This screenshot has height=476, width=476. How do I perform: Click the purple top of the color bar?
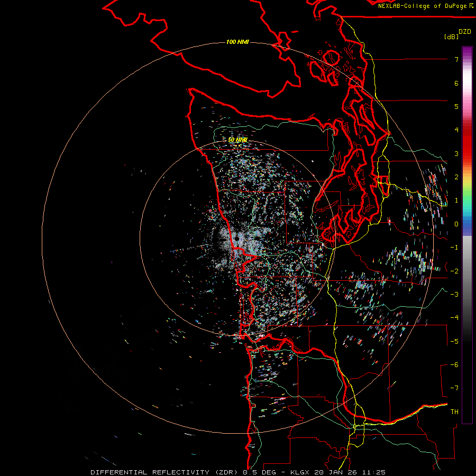[x=467, y=51]
